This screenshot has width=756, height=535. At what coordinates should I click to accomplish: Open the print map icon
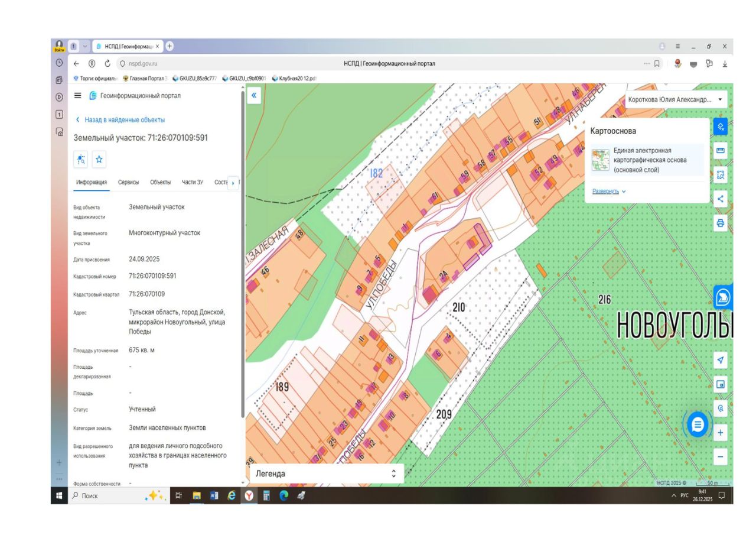(x=720, y=223)
